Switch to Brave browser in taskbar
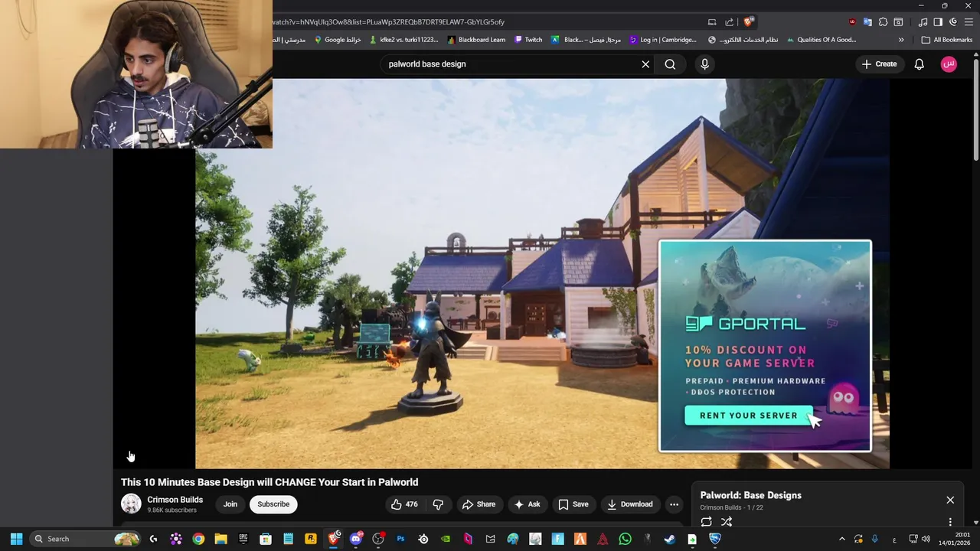Viewport: 980px width, 551px height. point(333,539)
